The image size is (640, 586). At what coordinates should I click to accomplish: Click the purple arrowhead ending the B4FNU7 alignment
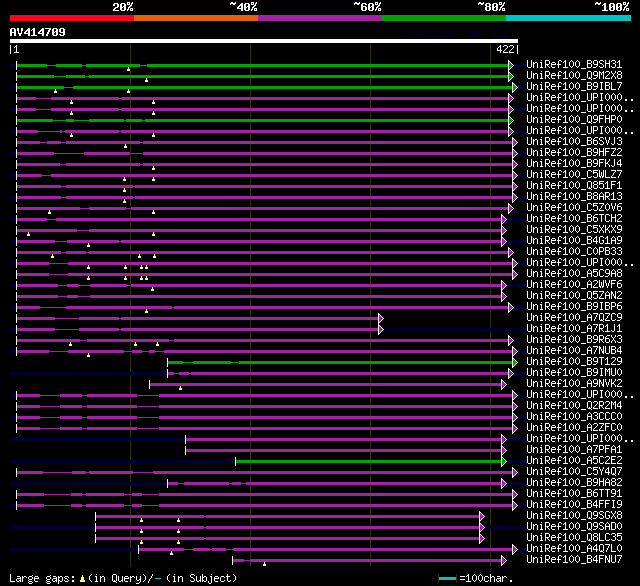(504, 561)
